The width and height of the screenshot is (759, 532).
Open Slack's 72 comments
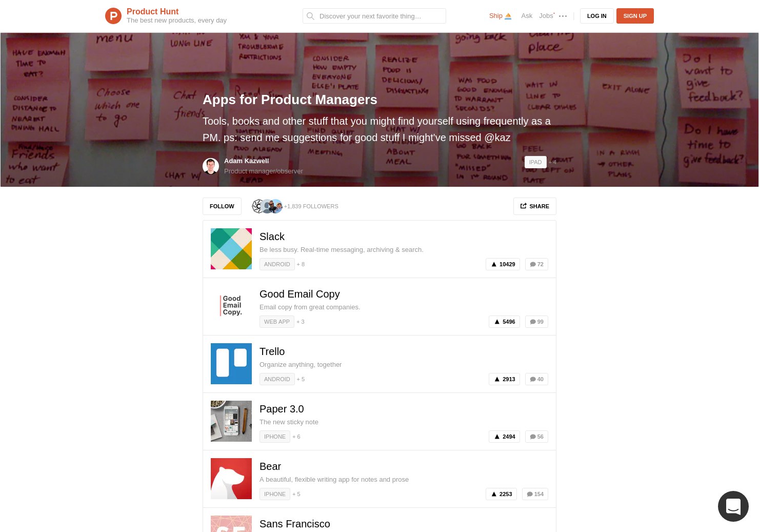[536, 264]
